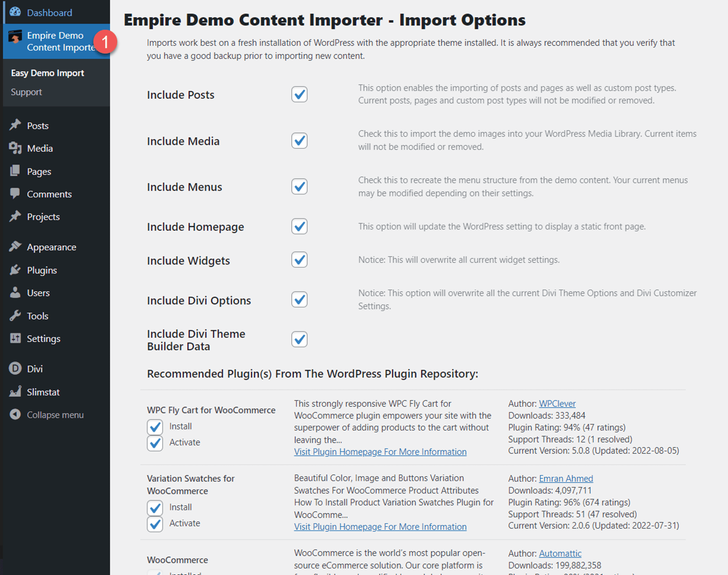Viewport: 728px width, 575px height.
Task: Click the Users person icon
Action: pos(15,293)
